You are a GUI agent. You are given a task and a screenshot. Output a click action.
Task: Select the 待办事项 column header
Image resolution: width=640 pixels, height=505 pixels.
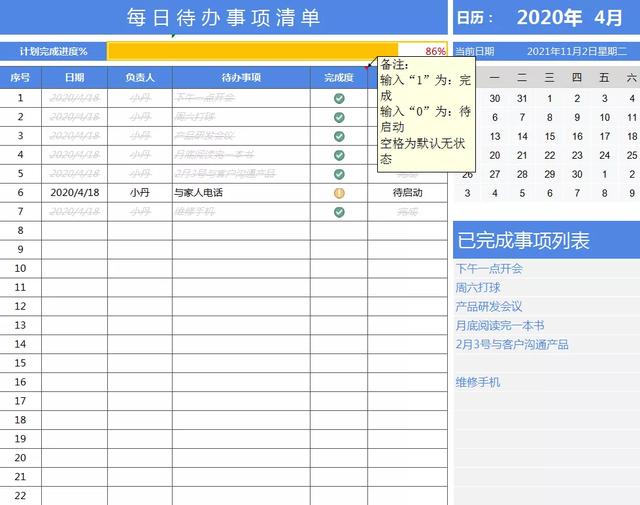point(241,78)
